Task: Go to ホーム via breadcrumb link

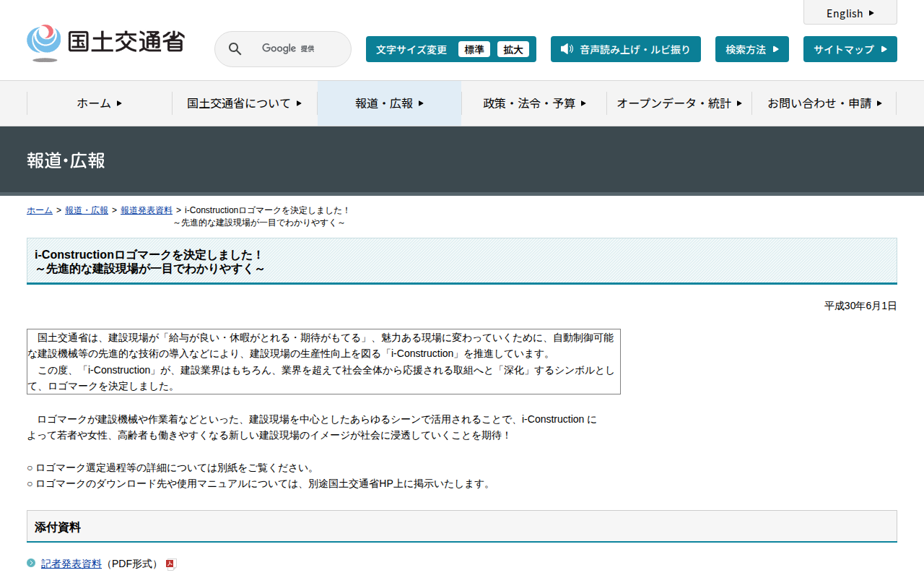Action: pos(40,210)
